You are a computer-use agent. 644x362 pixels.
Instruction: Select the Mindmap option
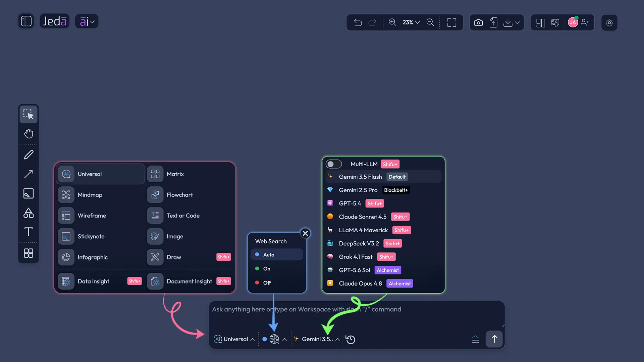(100, 195)
